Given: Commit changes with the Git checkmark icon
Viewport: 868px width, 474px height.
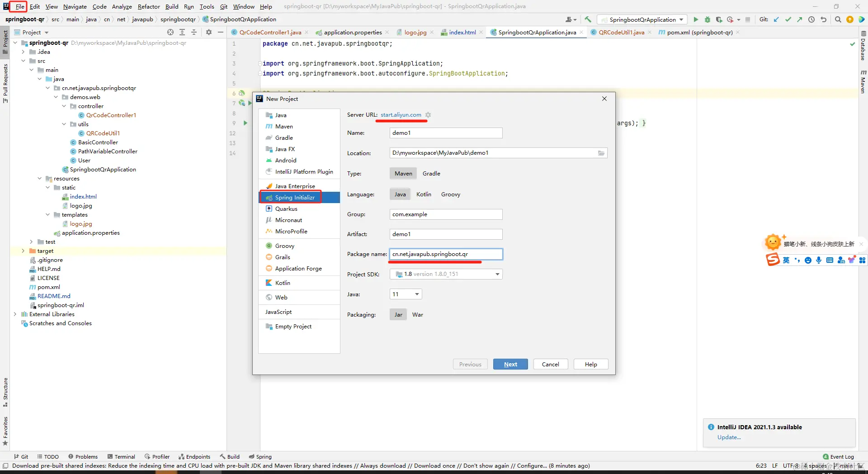Looking at the screenshot, I should [x=788, y=19].
